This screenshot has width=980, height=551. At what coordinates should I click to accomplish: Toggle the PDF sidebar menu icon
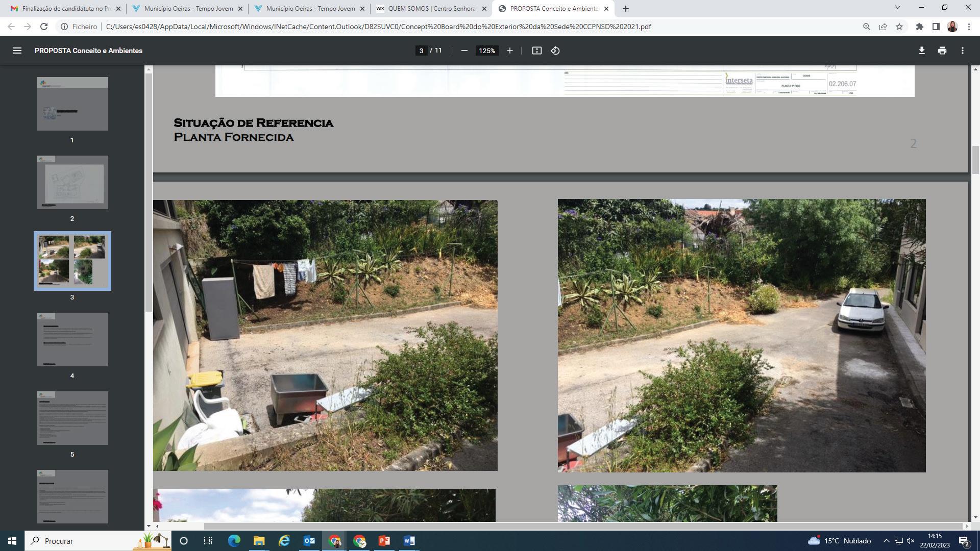click(17, 51)
